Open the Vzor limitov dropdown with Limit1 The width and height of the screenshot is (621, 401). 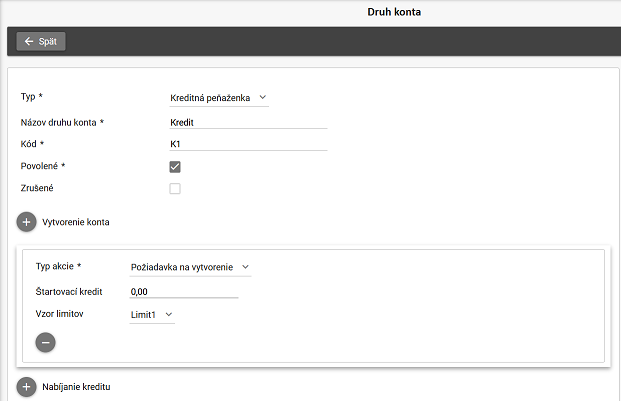(152, 315)
